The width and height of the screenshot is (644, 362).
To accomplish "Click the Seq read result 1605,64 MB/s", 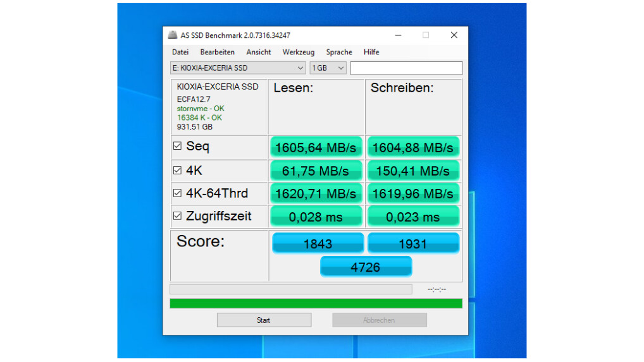I will [316, 147].
